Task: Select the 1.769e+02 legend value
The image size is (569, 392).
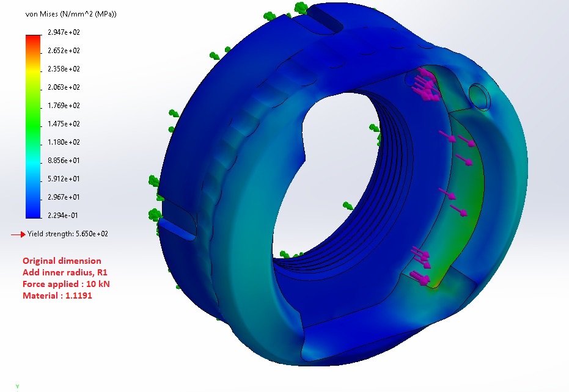Action: pos(64,106)
